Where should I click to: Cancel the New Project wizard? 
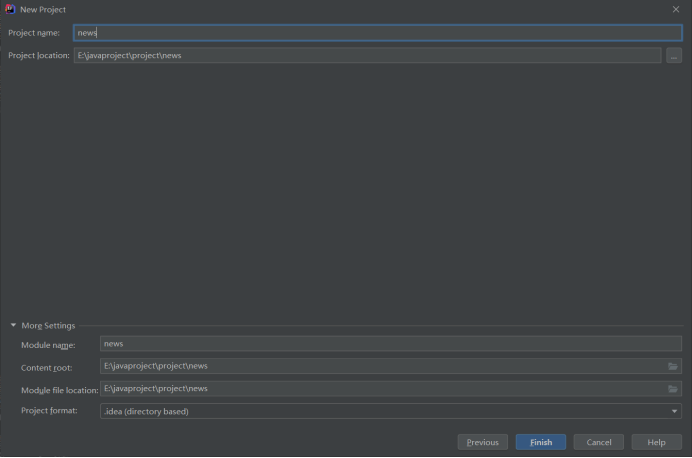tap(598, 442)
